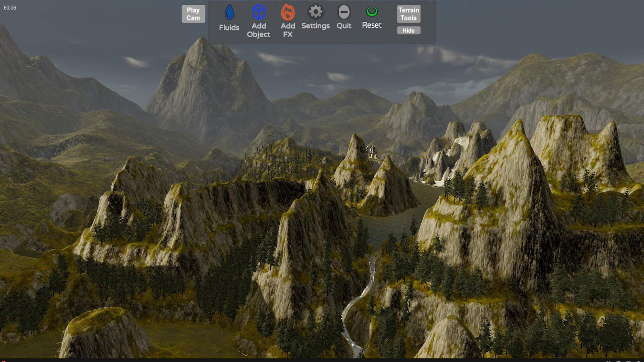Toggle the Play Cam mode
The height and width of the screenshot is (362, 644).
[194, 13]
